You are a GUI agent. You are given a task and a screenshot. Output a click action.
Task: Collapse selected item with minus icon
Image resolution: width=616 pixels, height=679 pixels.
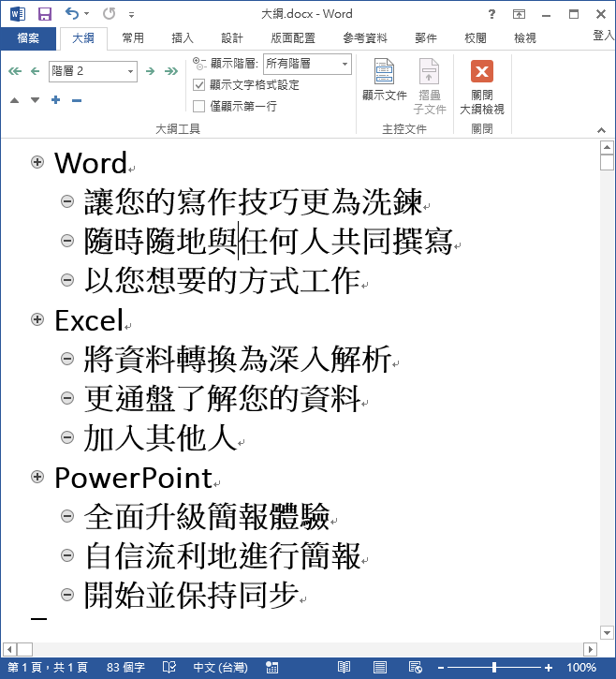click(77, 100)
